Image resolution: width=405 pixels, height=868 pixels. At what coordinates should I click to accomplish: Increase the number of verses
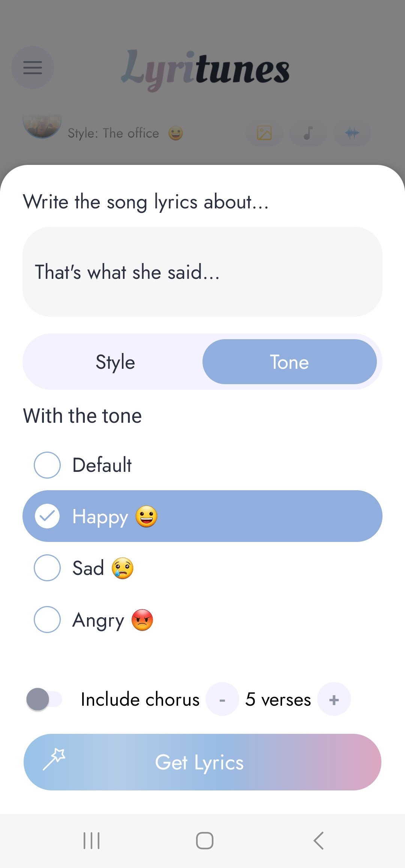tap(334, 699)
